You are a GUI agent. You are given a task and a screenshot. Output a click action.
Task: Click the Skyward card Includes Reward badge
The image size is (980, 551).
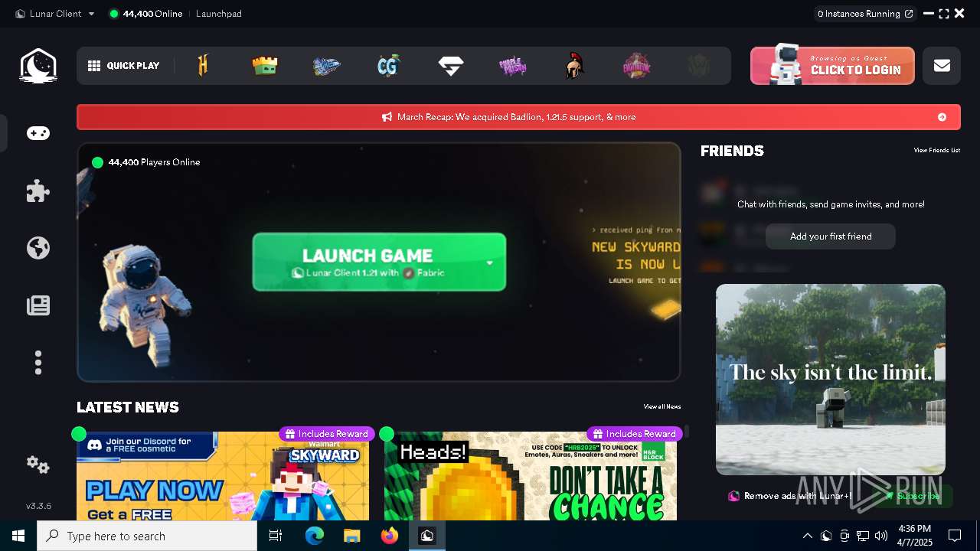[x=327, y=434]
